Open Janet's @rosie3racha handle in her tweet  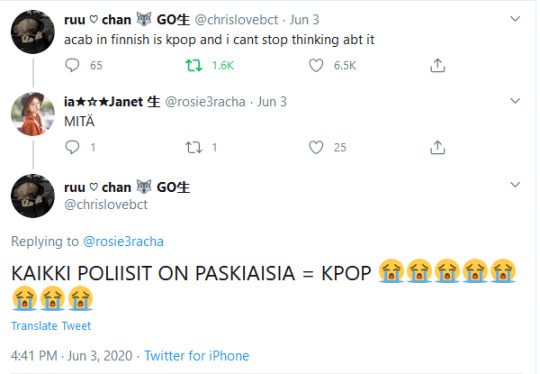click(205, 102)
